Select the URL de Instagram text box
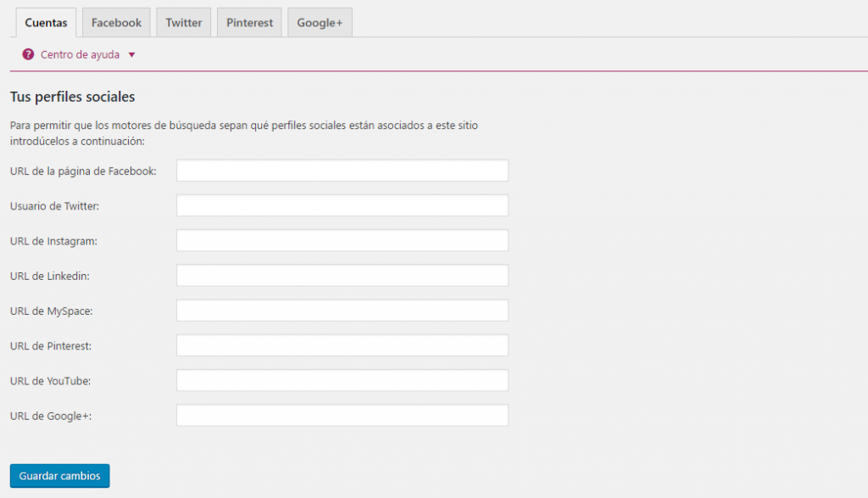The image size is (868, 498). (x=342, y=240)
